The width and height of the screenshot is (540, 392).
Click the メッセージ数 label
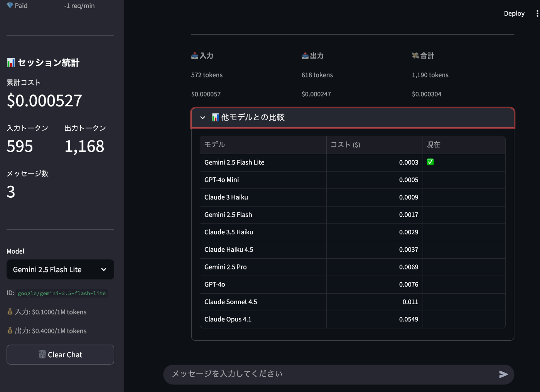(x=27, y=174)
